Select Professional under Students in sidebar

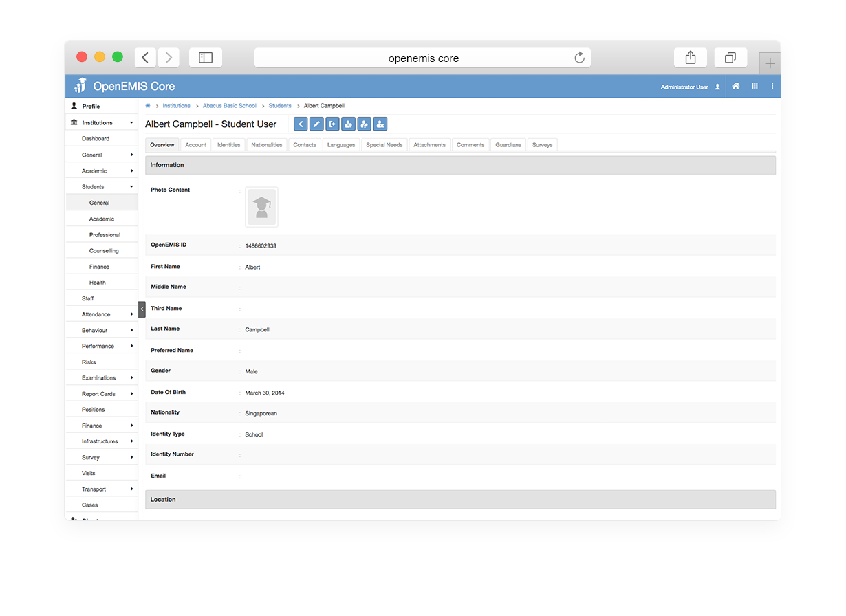pyautogui.click(x=105, y=235)
